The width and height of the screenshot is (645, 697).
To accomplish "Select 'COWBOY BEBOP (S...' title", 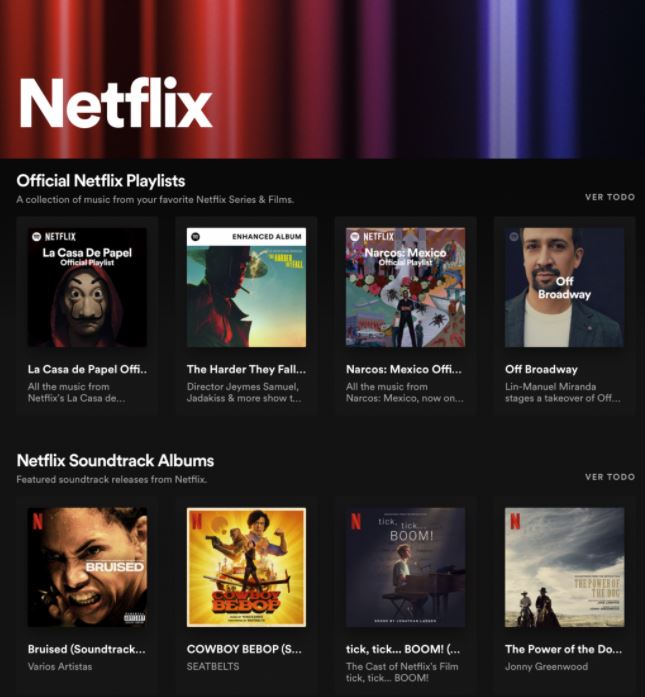I will point(244,649).
